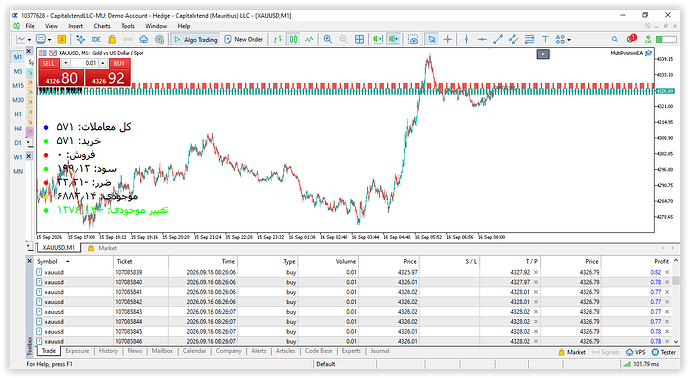
Task: Switch to the History tab
Action: 108,351
